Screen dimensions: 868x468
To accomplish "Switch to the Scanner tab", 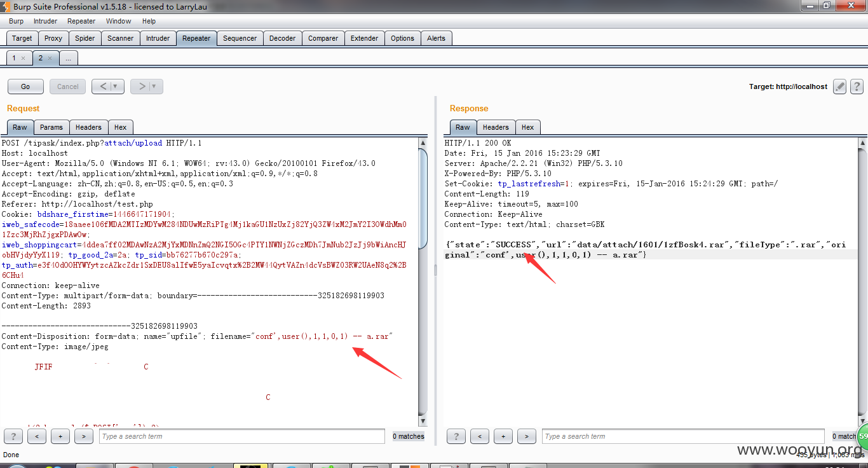I will [121, 38].
